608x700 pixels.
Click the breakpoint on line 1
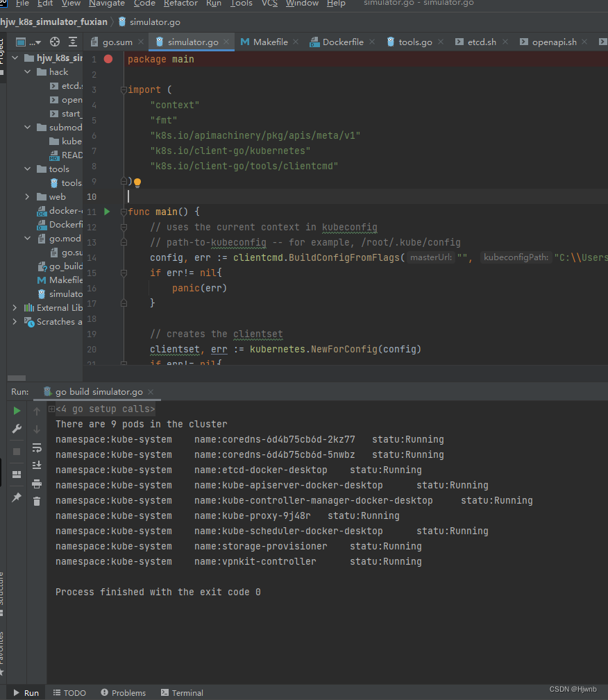point(108,59)
